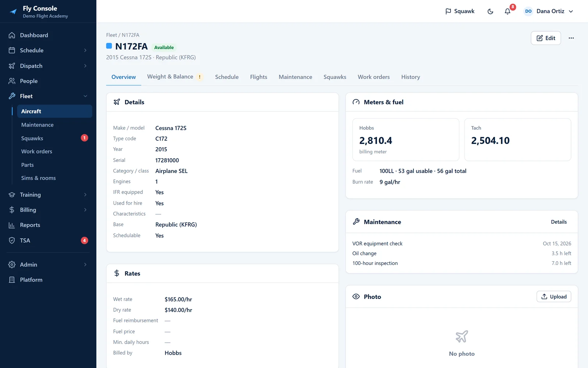Viewport: 588px width, 368px height.
Task: Switch to the Flights tab
Action: point(259,77)
